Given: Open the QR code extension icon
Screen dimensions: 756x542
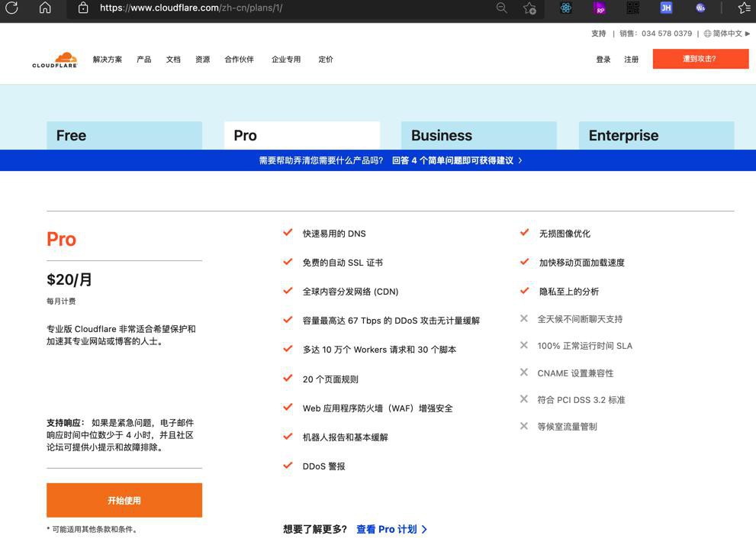Looking at the screenshot, I should click(x=633, y=8).
